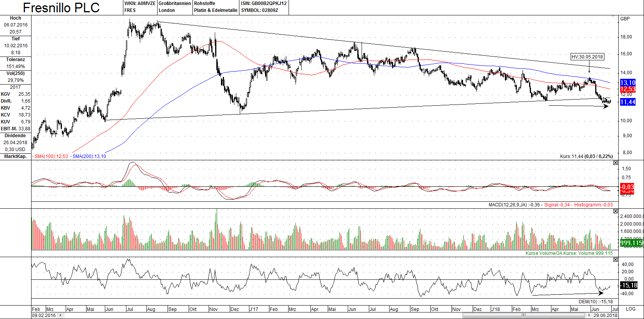Click the timeline scroll-left arrow
The width and height of the screenshot is (644, 319).
coord(60,316)
